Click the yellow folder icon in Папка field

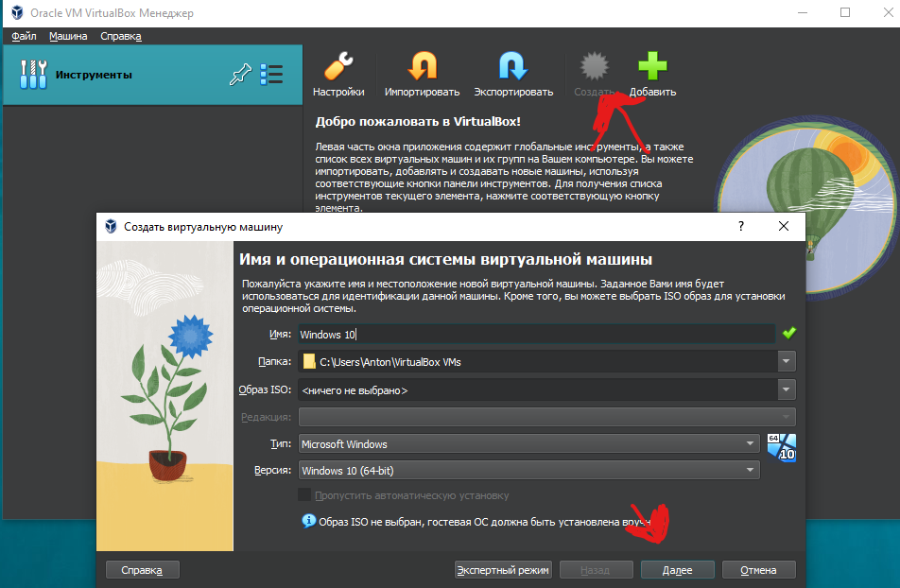(309, 361)
